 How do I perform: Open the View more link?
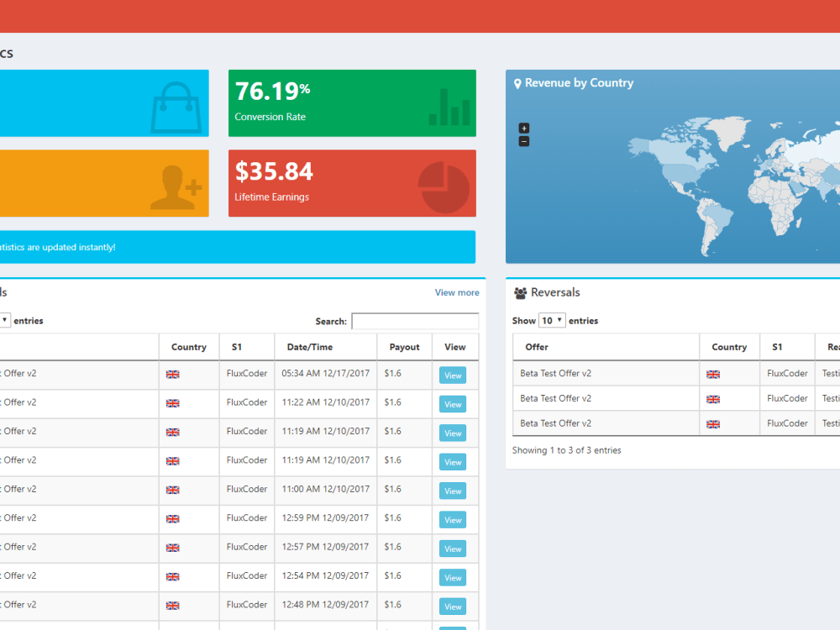(457, 292)
